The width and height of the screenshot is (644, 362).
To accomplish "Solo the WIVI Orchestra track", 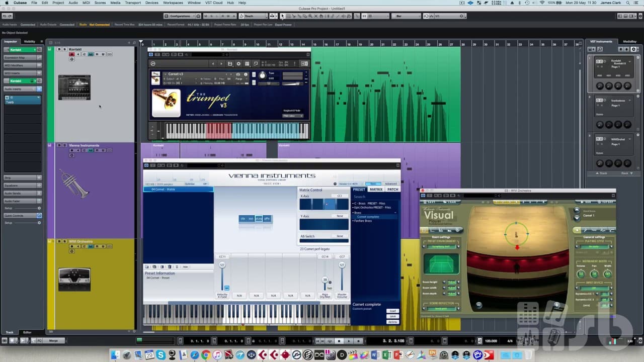I will (x=64, y=241).
